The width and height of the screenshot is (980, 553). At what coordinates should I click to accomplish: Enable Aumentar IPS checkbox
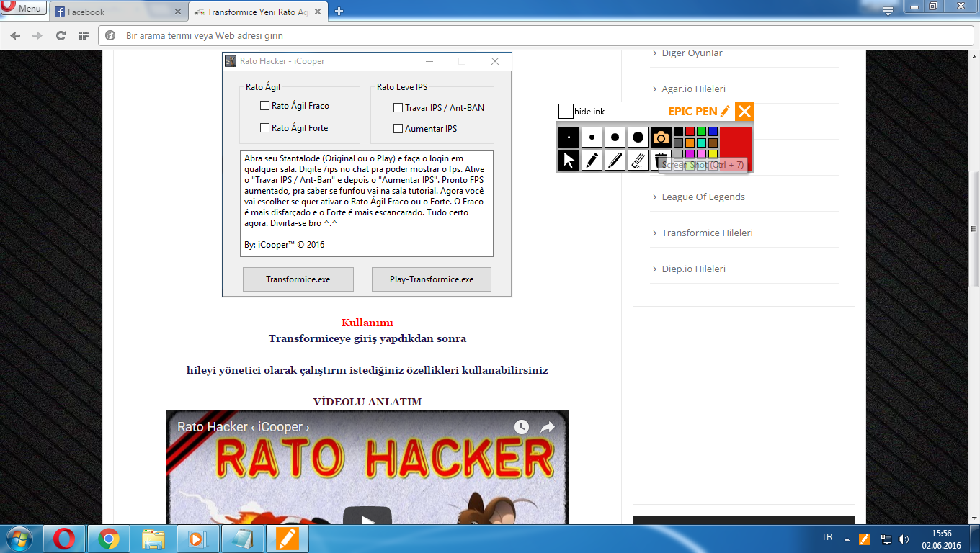[398, 129]
